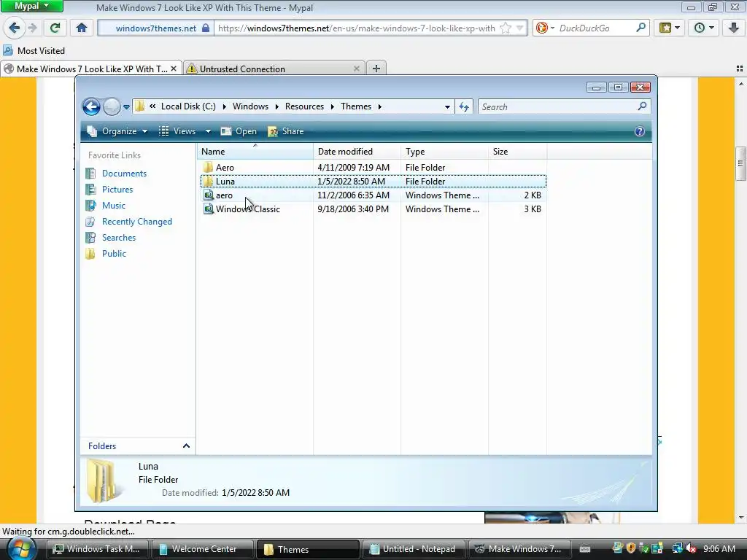Click Share in Explorer toolbar
The height and width of the screenshot is (560, 747).
(286, 131)
